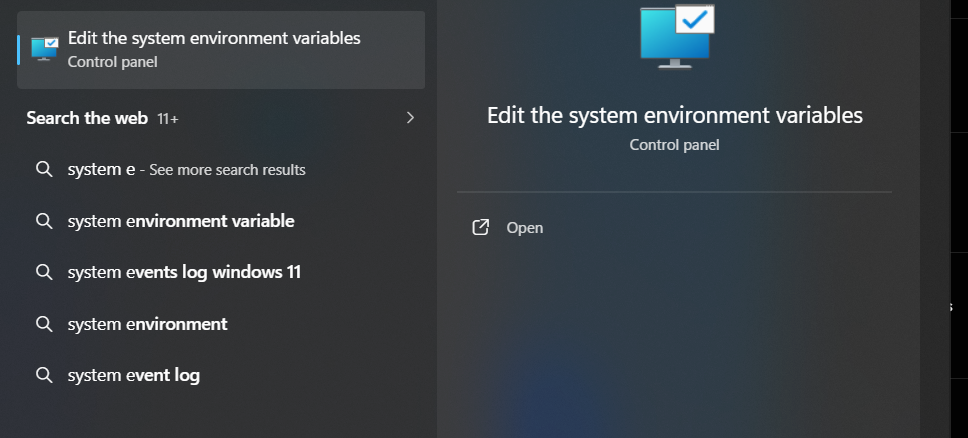Click magnifier icon beside 'system e'
The width and height of the screenshot is (968, 438).
coord(44,169)
